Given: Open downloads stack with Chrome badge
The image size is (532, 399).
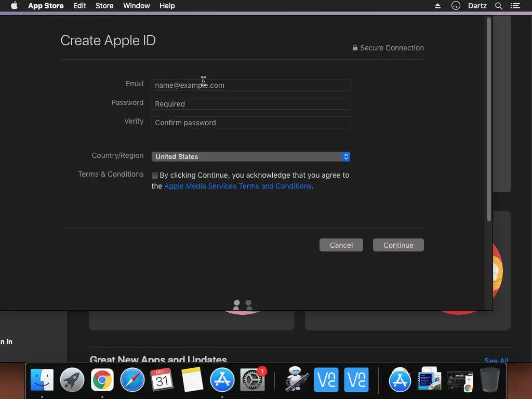Looking at the screenshot, I should pos(460,381).
